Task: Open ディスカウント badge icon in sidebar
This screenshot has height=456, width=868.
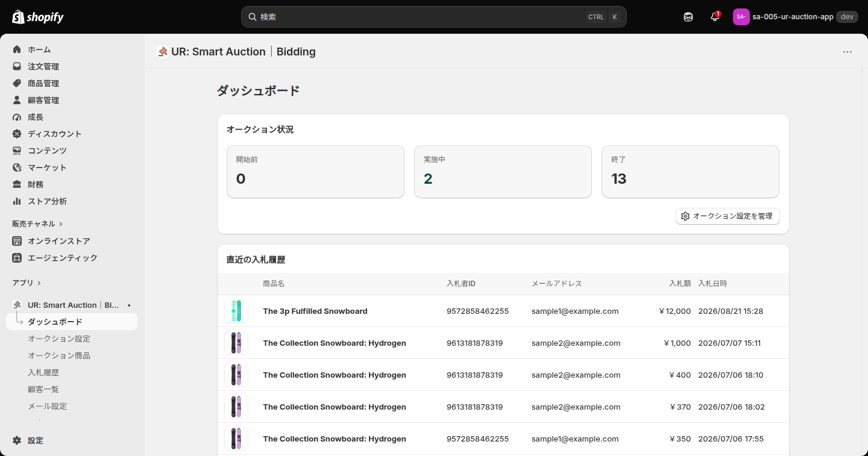Action: tap(17, 134)
